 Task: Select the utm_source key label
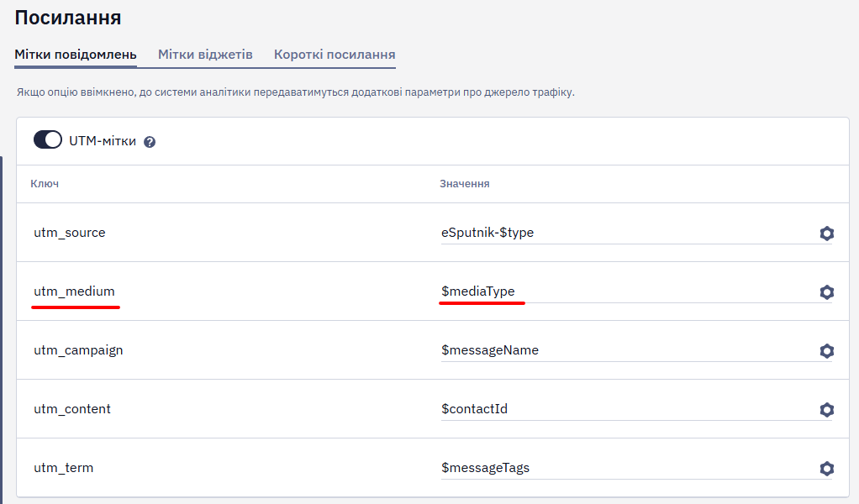[x=70, y=233]
